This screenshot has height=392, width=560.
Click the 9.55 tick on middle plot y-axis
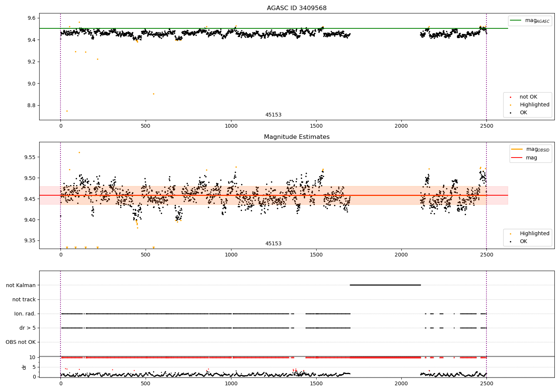(x=30, y=157)
